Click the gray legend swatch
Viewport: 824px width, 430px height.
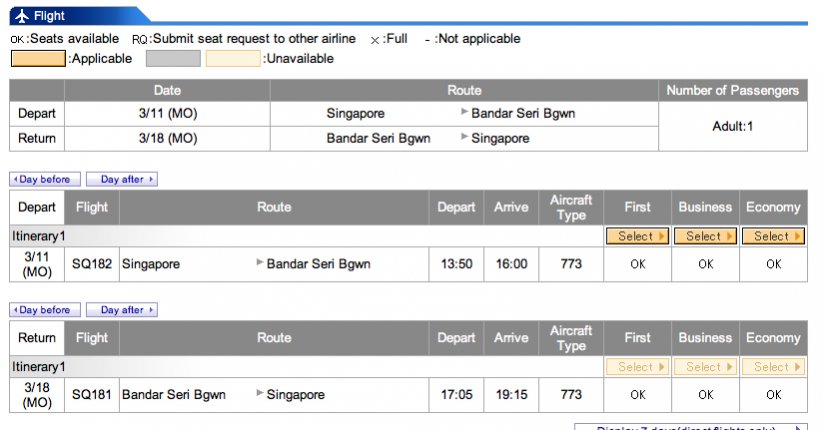point(173,59)
